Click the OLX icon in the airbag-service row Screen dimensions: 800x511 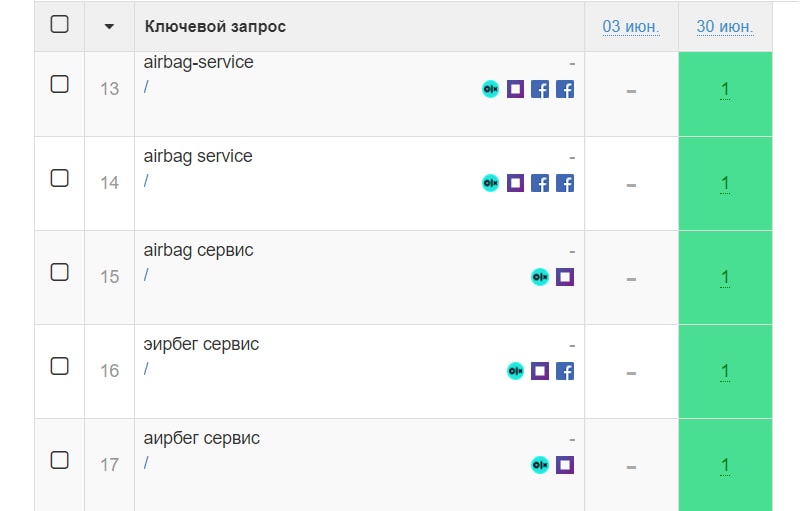click(490, 89)
